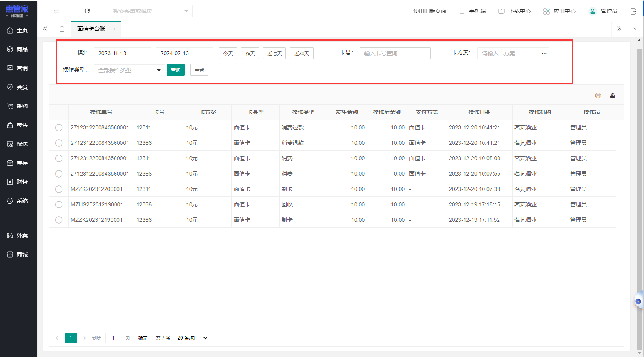This screenshot has height=357, width=644.
Task: Switch to 使用旧版页面 link
Action: tap(430, 11)
